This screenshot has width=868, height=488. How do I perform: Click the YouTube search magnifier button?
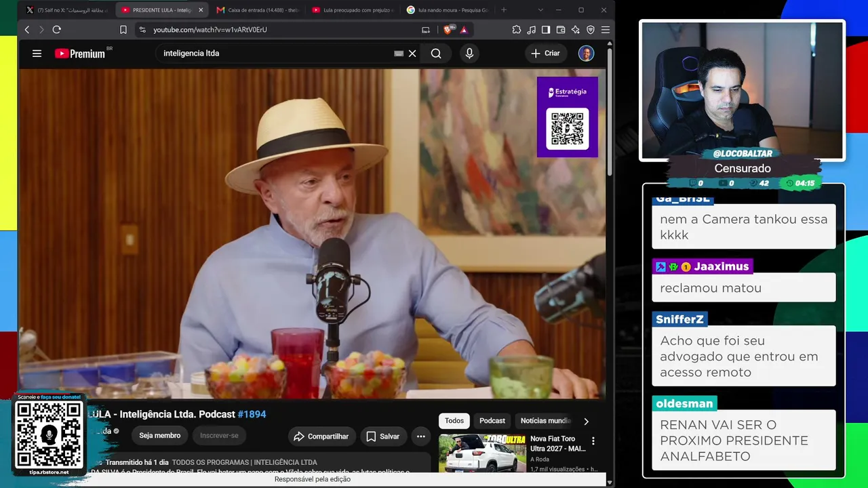436,54
